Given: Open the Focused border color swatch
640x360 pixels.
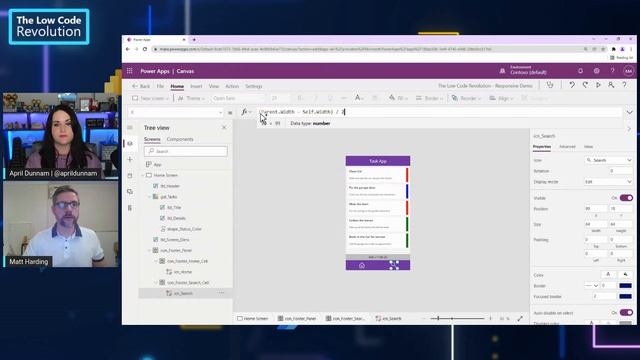Looking at the screenshot, I should pyautogui.click(x=625, y=296).
